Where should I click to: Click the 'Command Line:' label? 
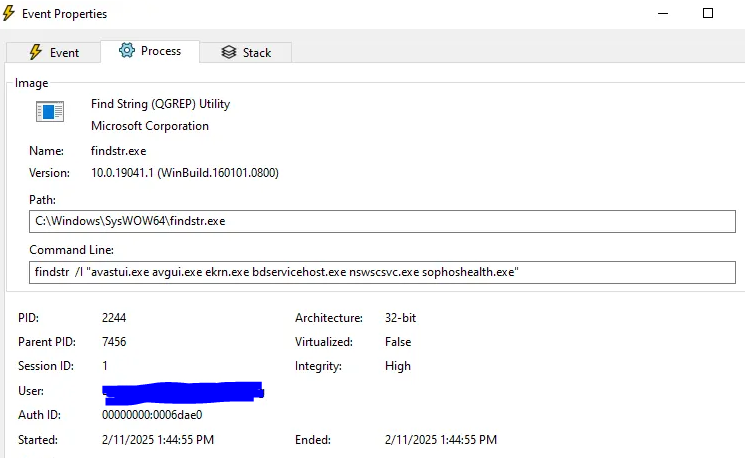[x=71, y=250]
